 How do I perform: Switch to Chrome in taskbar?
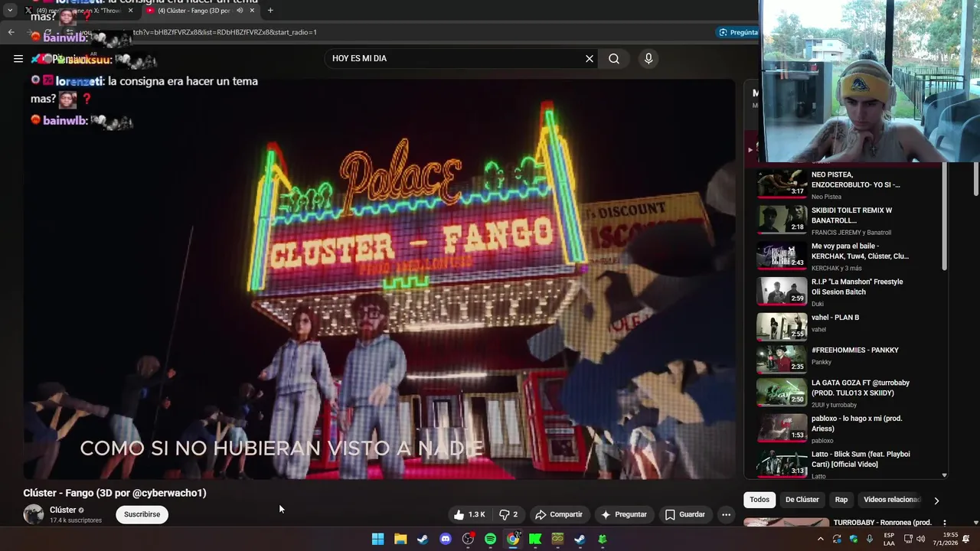pos(513,539)
